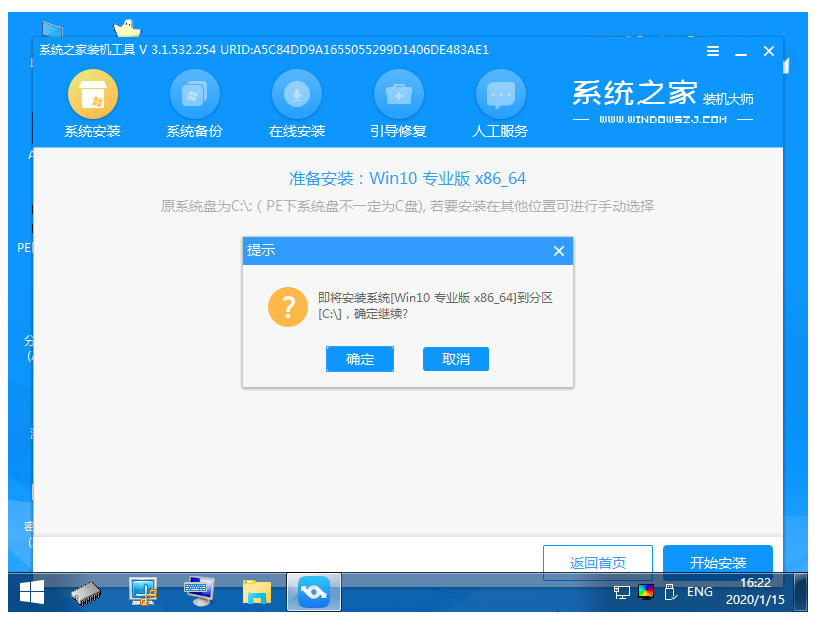The height and width of the screenshot is (620, 819).
Task: Open File Explorer from taskbar
Action: (x=258, y=593)
